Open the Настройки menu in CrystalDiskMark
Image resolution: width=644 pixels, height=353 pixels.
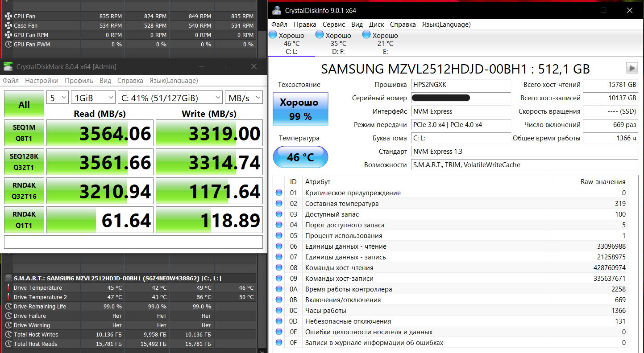click(x=42, y=81)
